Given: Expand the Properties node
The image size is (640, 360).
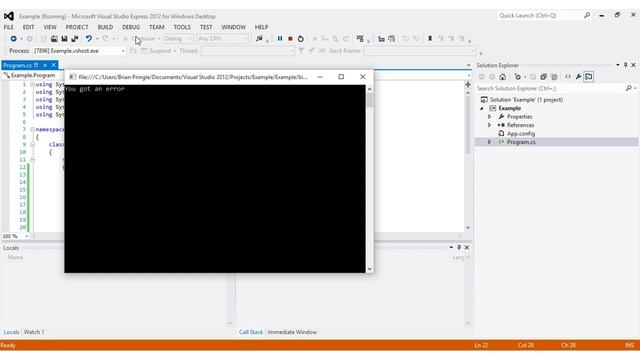Looking at the screenshot, I should (489, 117).
